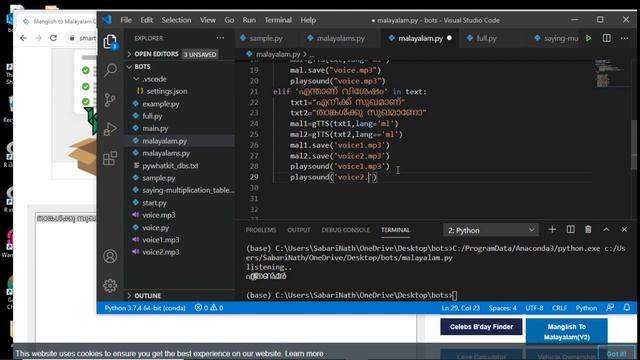The height and width of the screenshot is (360, 640).
Task: Open the Accounts icon in activity bar
Action: click(x=110, y=256)
